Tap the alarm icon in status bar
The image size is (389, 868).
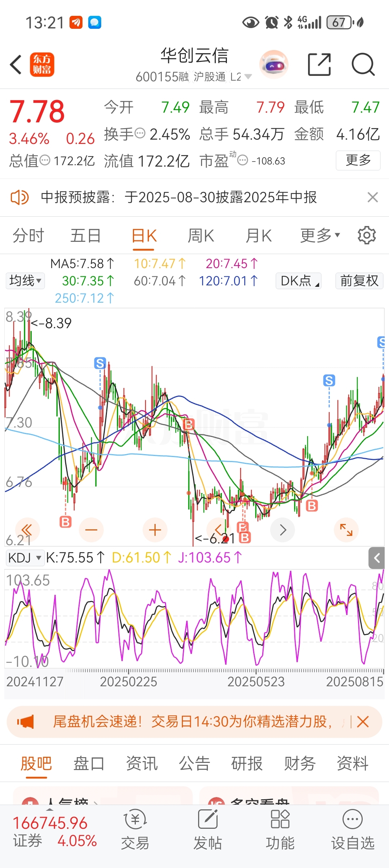[x=272, y=23]
